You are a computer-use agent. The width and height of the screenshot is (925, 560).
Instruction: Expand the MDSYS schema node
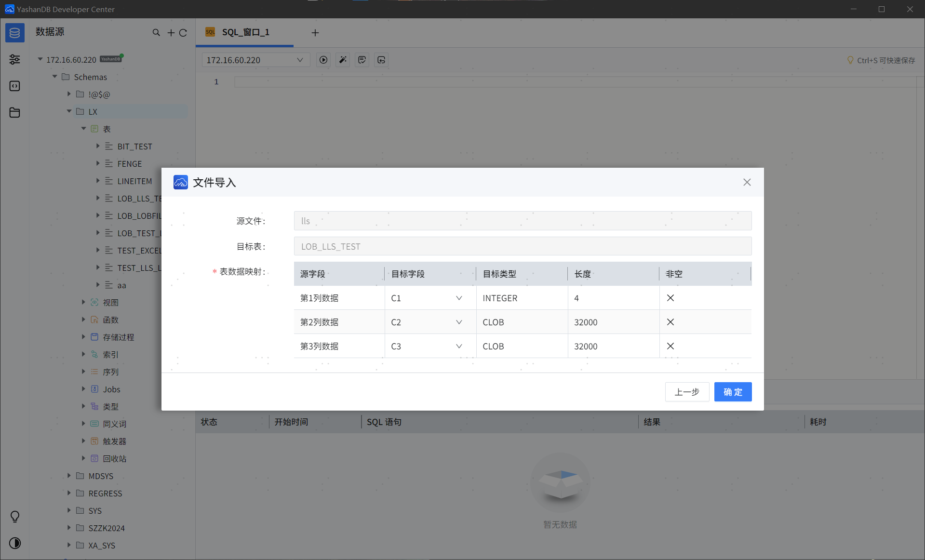69,476
